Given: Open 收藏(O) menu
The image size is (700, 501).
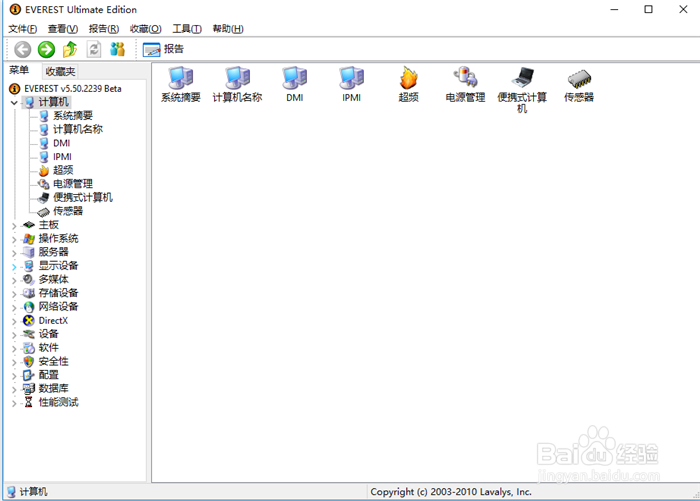Looking at the screenshot, I should (x=146, y=29).
